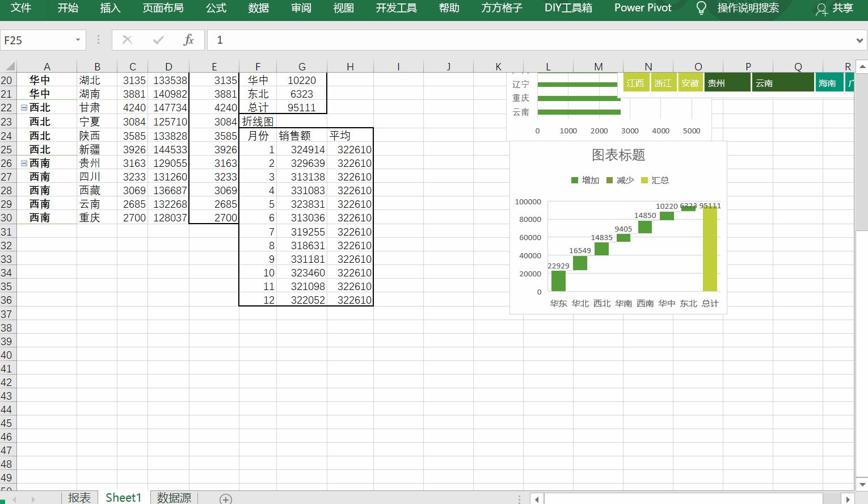This screenshot has width=868, height=504.
Task: Expand the formula bar with chevron
Action: [x=859, y=40]
